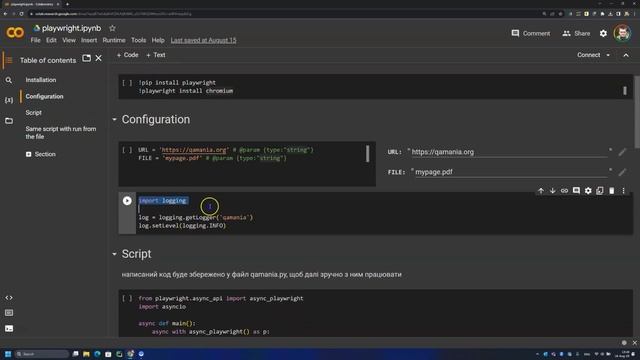Go to Same script with run from the file

point(61,133)
